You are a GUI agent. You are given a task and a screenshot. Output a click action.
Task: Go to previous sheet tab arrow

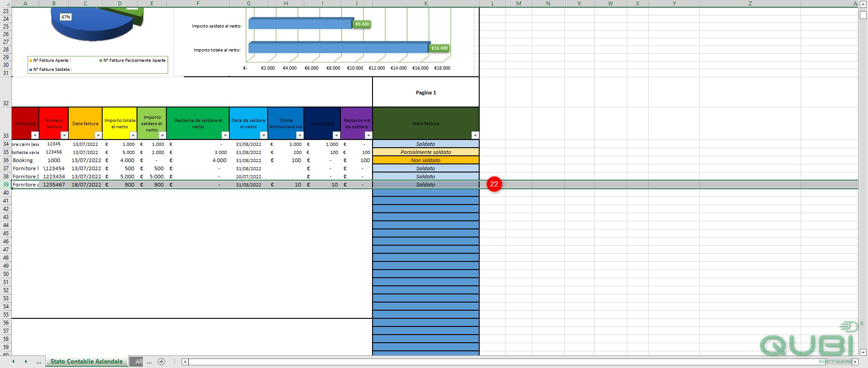point(13,362)
